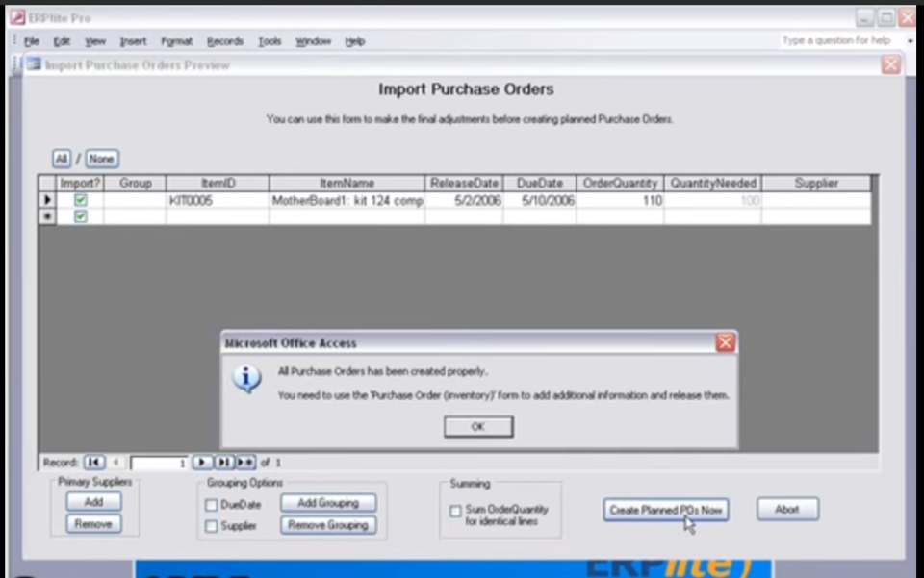Enable the DueDate grouping checkbox
This screenshot has height=578, width=924.
[211, 505]
